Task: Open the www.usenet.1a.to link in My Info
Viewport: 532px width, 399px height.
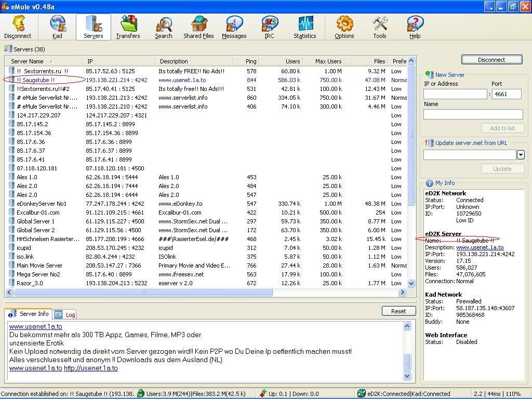Action: coord(480,247)
